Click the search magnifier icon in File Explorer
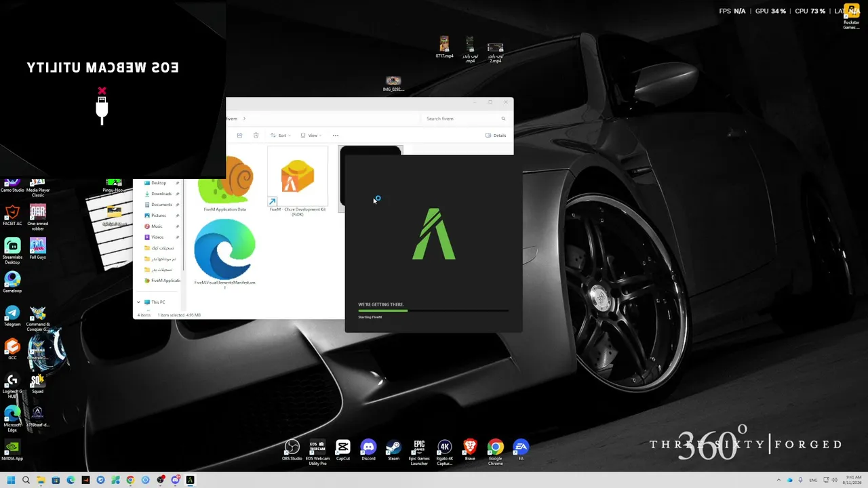This screenshot has width=868, height=488. (503, 119)
